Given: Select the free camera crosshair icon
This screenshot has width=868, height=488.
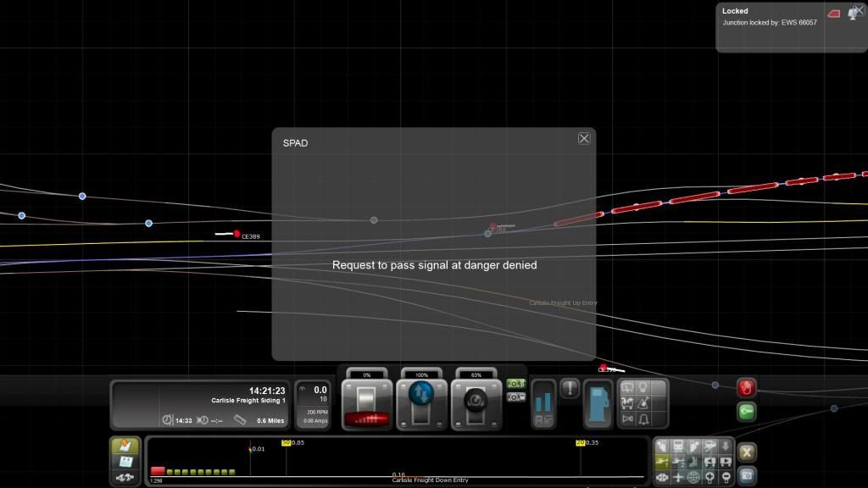Looking at the screenshot, I should [677, 477].
